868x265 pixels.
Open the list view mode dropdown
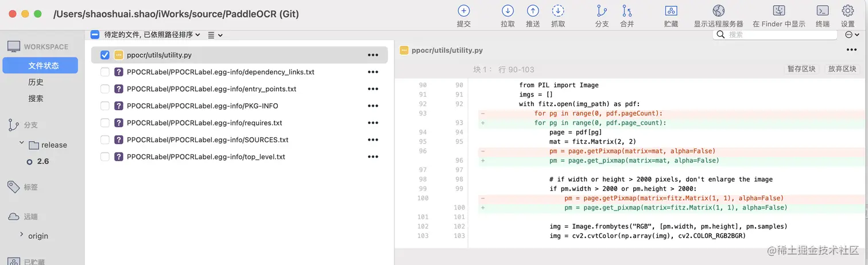[x=215, y=35]
